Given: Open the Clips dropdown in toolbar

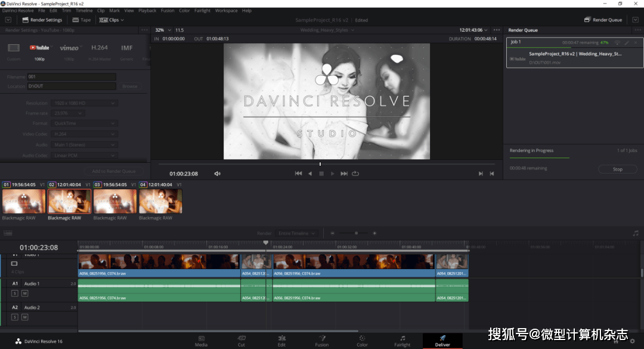Looking at the screenshot, I should [112, 20].
